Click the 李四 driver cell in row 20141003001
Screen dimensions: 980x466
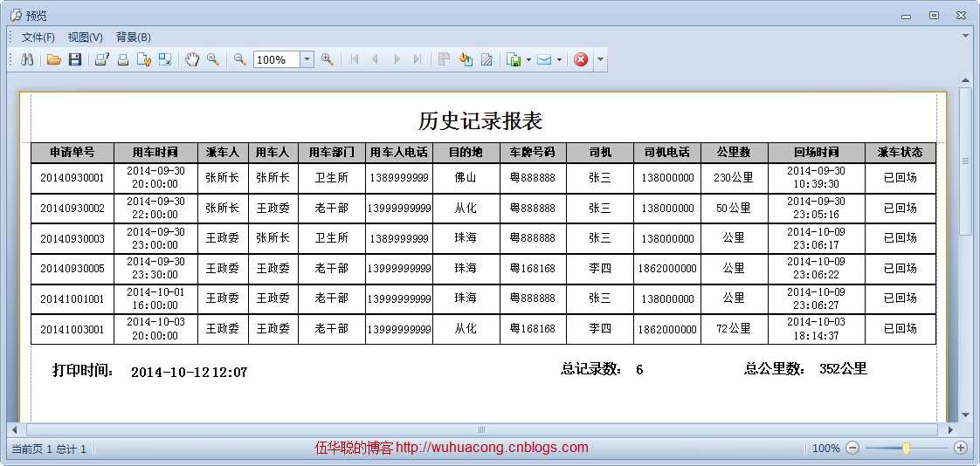pyautogui.click(x=600, y=329)
